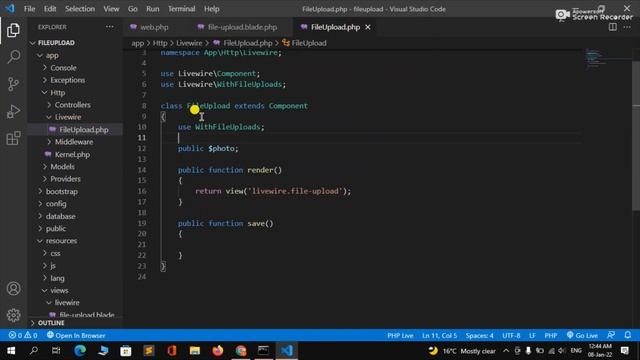
Task: Launch Microsoft Edge from taskbar
Action: coord(80,351)
